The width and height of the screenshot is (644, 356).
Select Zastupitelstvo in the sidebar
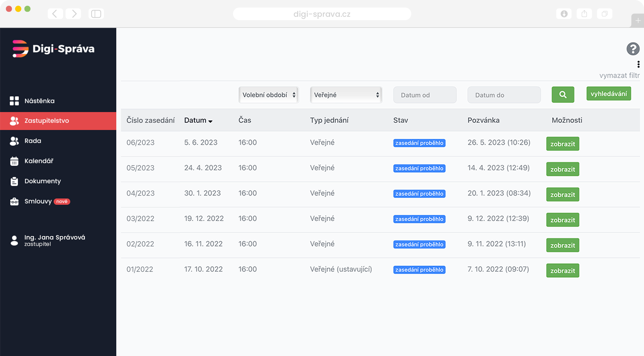[x=58, y=121]
